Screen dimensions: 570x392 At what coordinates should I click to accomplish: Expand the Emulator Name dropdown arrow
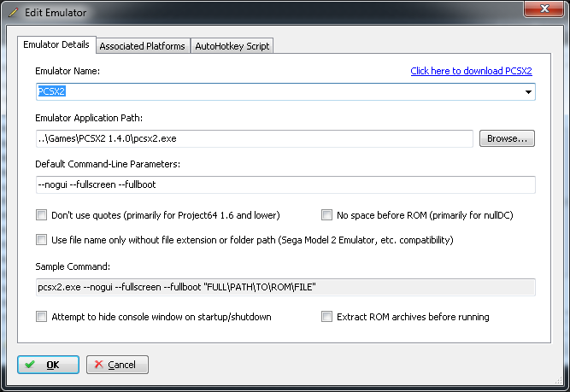pos(528,92)
